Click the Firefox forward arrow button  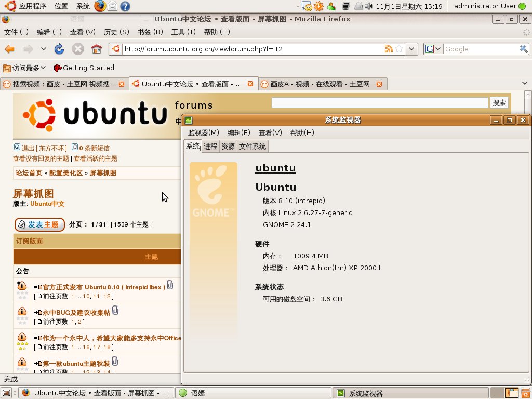[28, 49]
